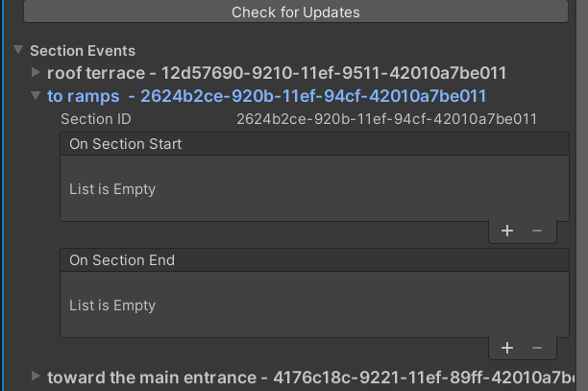Click the Check for Updates button
This screenshot has height=391, width=588.
coord(295,12)
